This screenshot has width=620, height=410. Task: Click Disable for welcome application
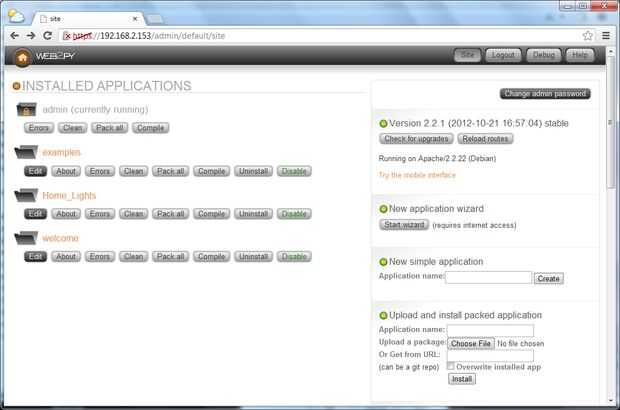coord(294,256)
